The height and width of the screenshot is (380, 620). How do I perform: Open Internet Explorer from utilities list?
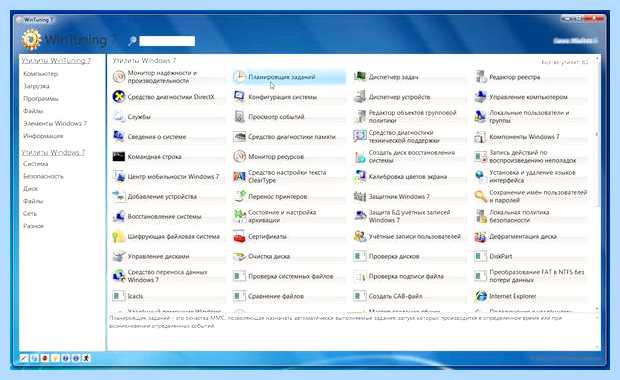530,296
